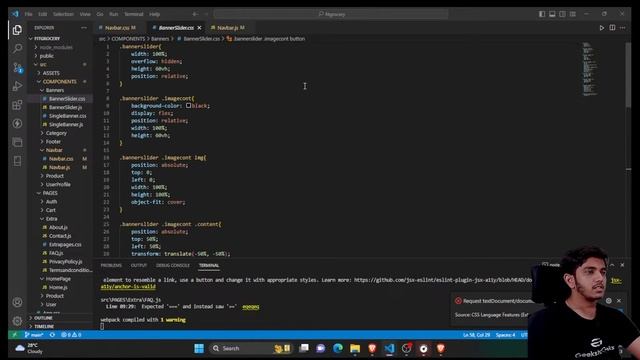Split the editor to the right
Image resolution: width=640 pixels, height=360 pixels.
tap(612, 28)
